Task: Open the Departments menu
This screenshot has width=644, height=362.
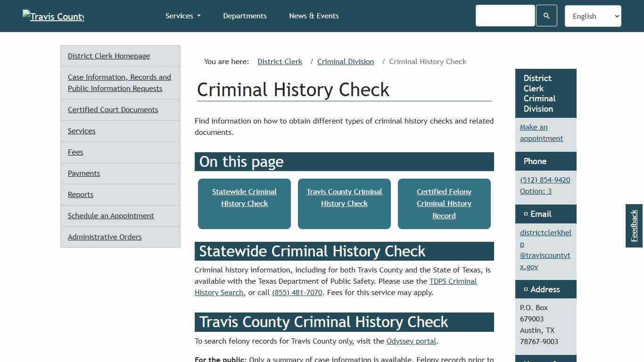Action: pyautogui.click(x=245, y=16)
